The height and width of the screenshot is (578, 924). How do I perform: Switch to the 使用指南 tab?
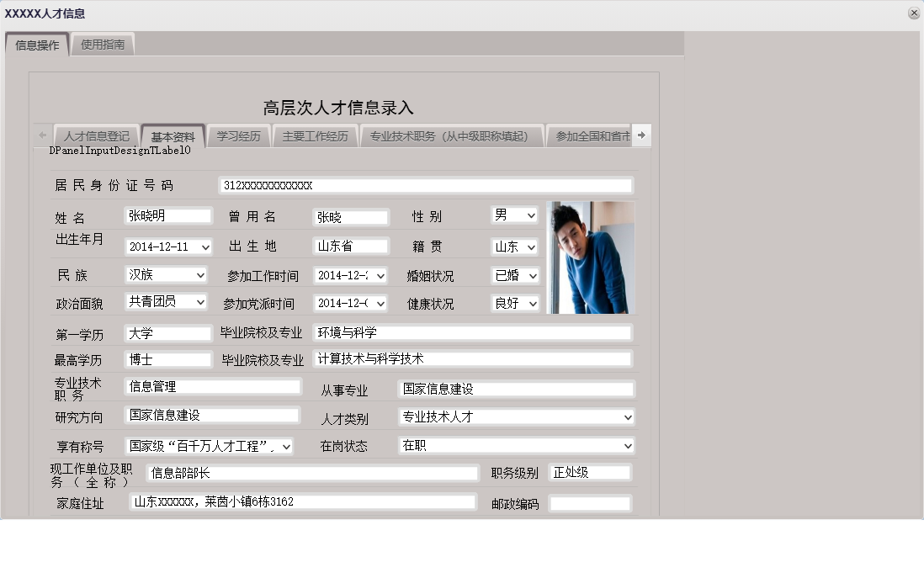pos(103,44)
